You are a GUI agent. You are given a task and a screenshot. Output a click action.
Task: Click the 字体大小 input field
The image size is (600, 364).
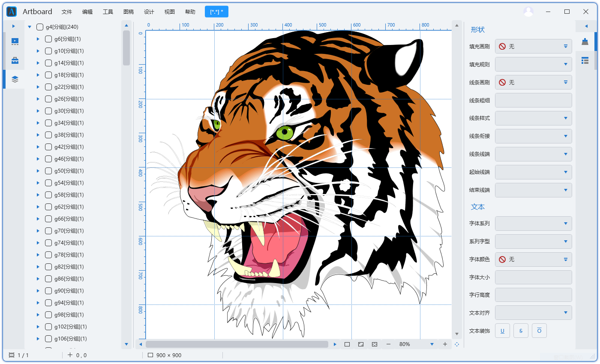[x=533, y=277]
